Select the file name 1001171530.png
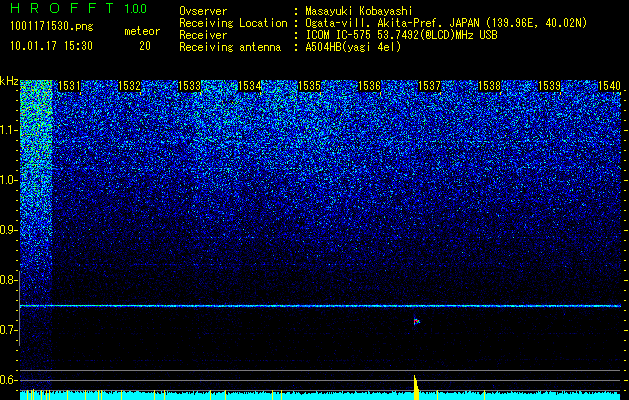629x400 pixels. 52,27
